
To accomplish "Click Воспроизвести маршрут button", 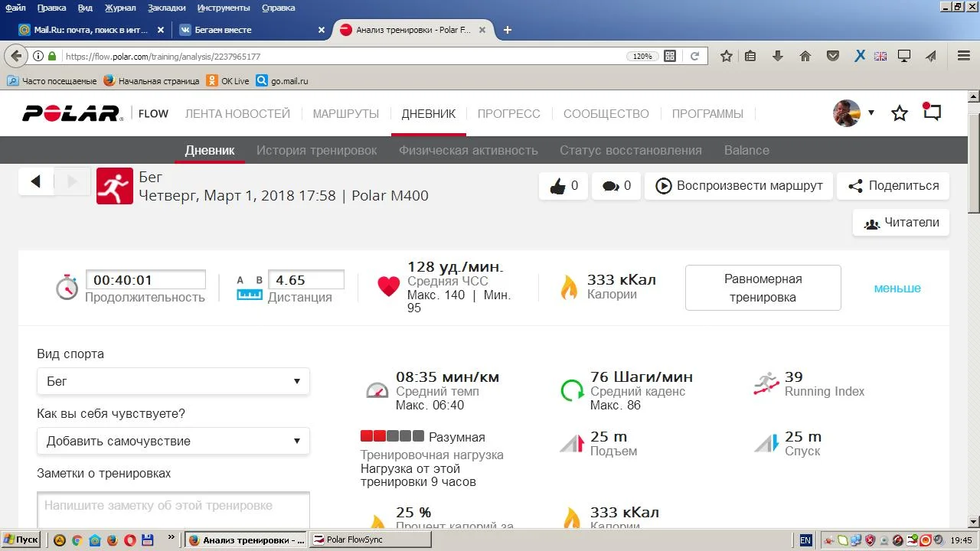I will point(739,186).
